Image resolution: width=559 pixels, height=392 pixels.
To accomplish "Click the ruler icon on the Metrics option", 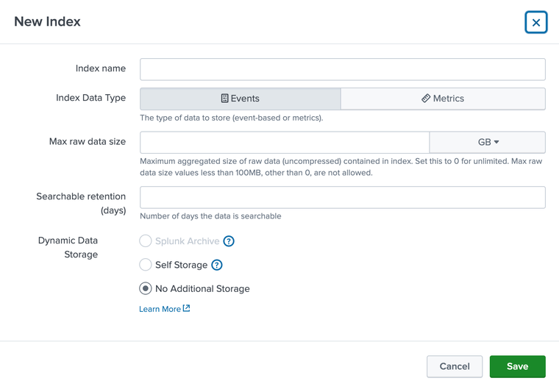I will [426, 99].
